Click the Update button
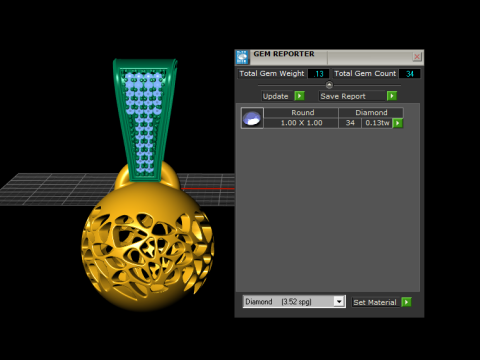 tap(277, 96)
